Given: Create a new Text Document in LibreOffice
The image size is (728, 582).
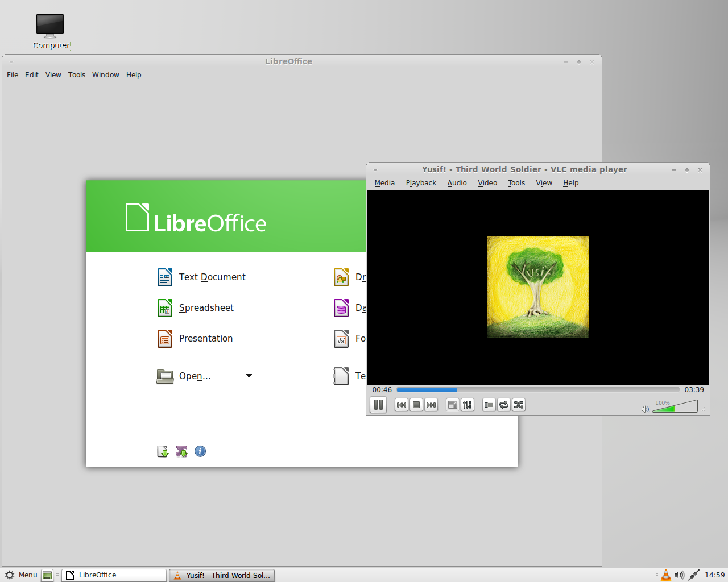Looking at the screenshot, I should click(201, 277).
